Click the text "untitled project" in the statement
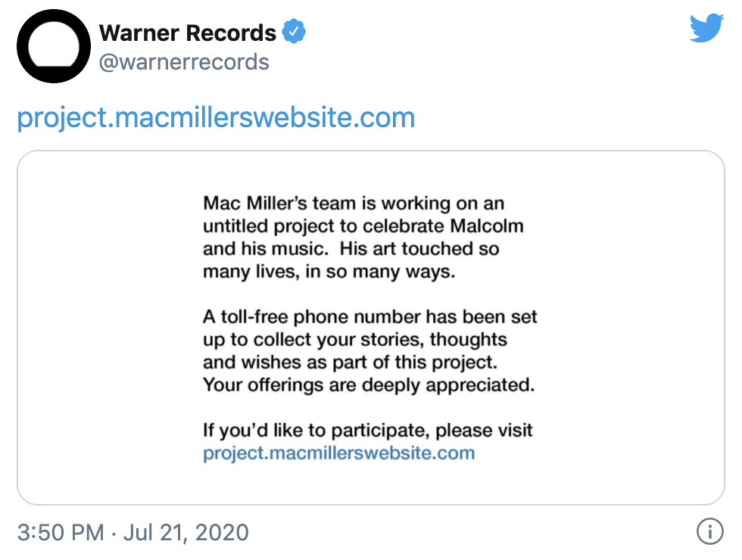 coord(259,226)
